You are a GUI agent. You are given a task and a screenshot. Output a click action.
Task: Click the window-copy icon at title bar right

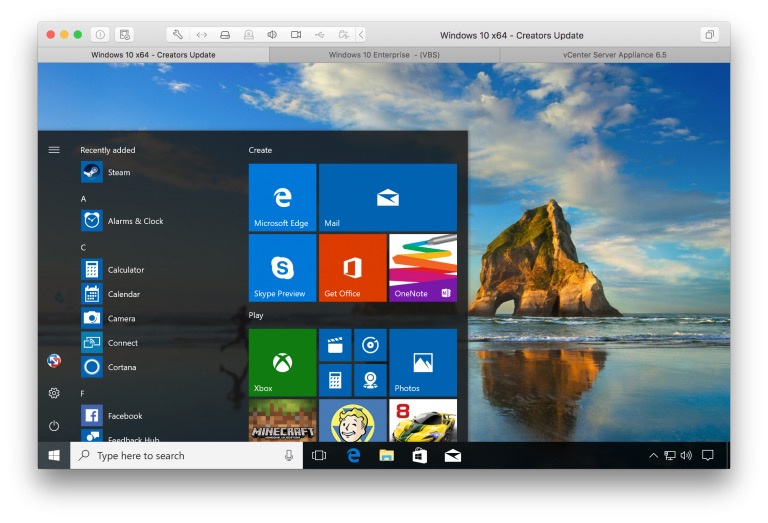tap(709, 35)
